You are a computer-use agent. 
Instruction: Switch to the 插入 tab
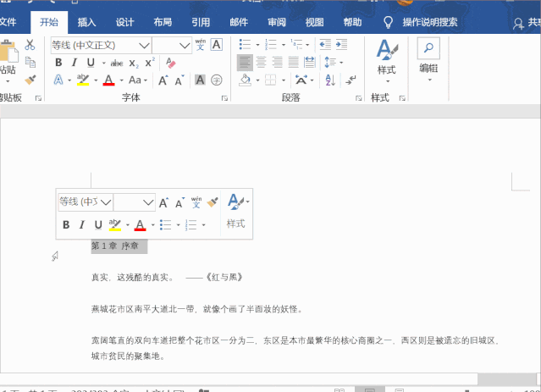click(86, 22)
